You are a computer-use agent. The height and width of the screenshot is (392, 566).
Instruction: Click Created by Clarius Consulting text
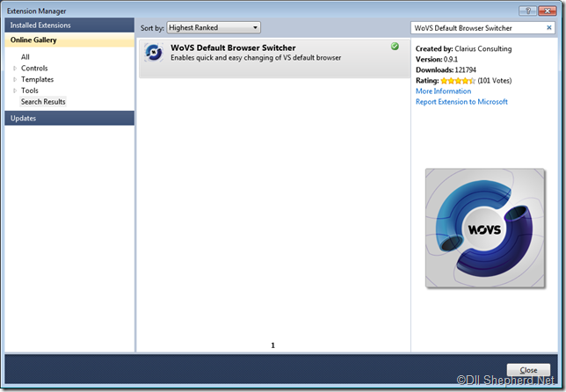[x=463, y=48]
